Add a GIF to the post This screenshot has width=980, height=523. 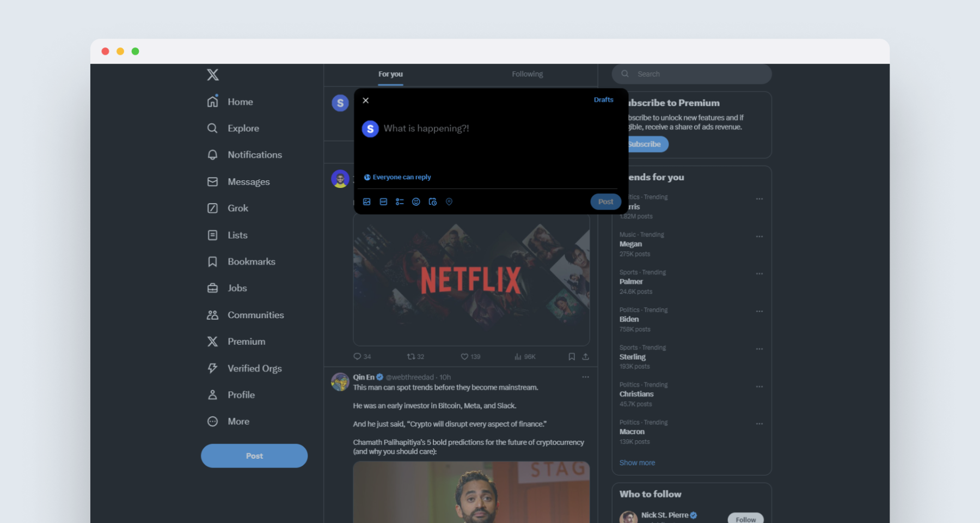[383, 202]
